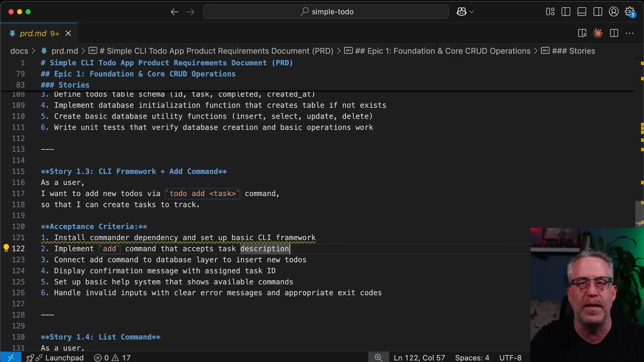Toggle the bottom panel visibility

pyautogui.click(x=582, y=12)
